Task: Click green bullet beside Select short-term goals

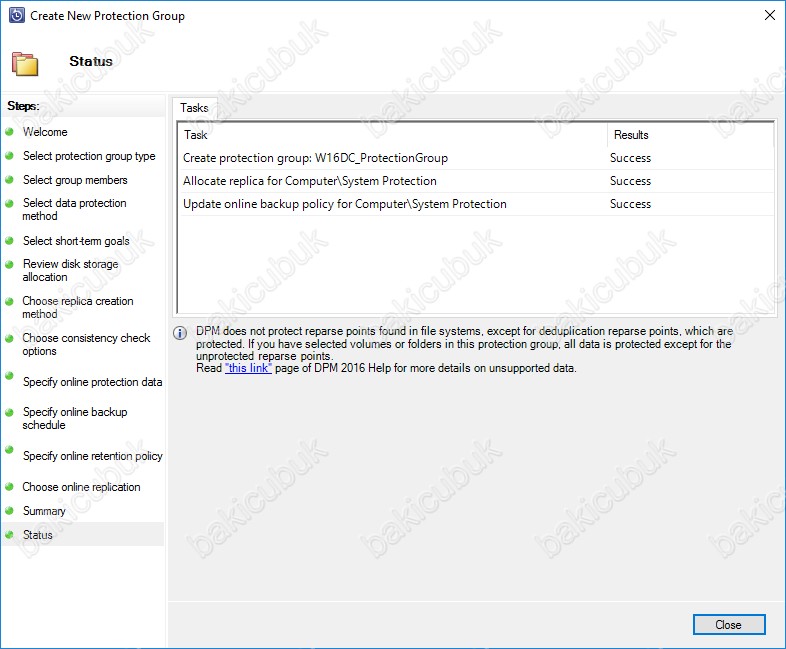Action: tap(9, 241)
